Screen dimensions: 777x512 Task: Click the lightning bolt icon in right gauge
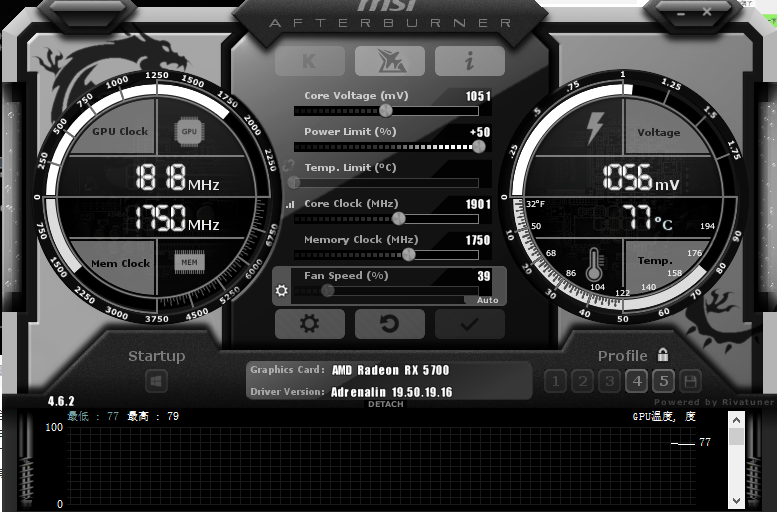(595, 128)
